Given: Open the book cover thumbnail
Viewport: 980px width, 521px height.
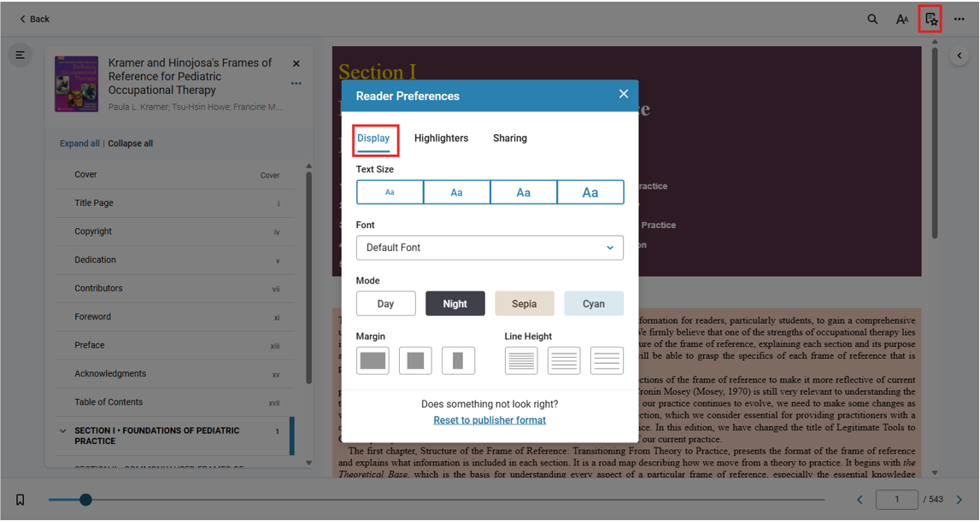Looking at the screenshot, I should (76, 85).
